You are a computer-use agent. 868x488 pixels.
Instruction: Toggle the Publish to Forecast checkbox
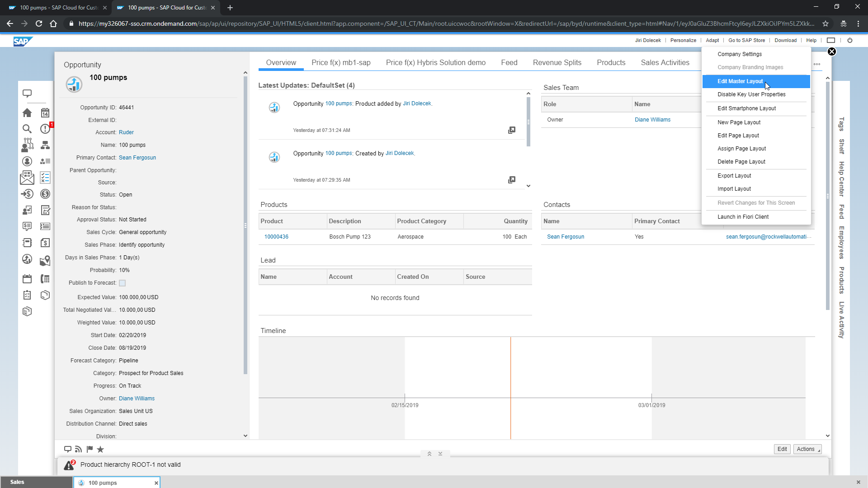coord(122,283)
